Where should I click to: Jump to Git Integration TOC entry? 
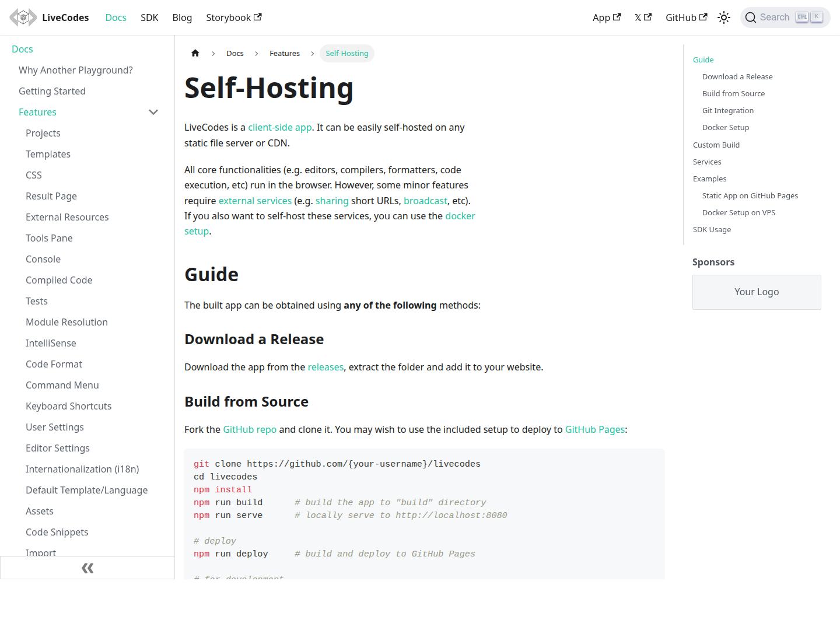(x=728, y=110)
